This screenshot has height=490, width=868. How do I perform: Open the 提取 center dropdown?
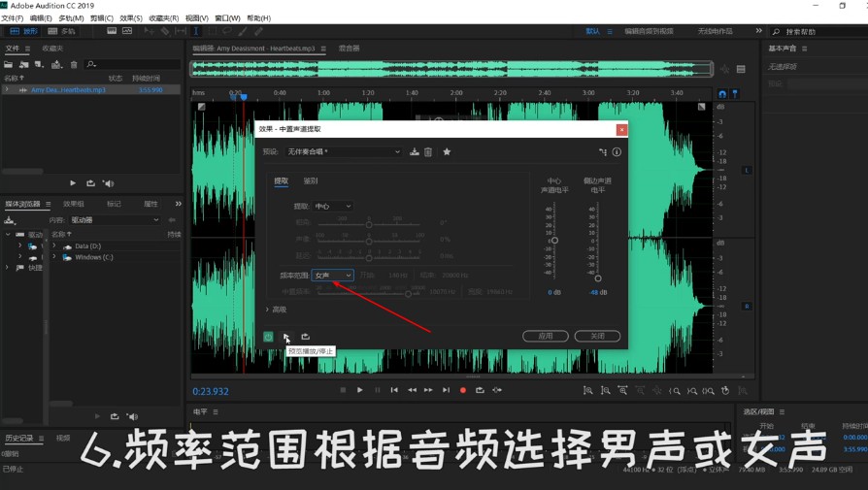pos(332,207)
